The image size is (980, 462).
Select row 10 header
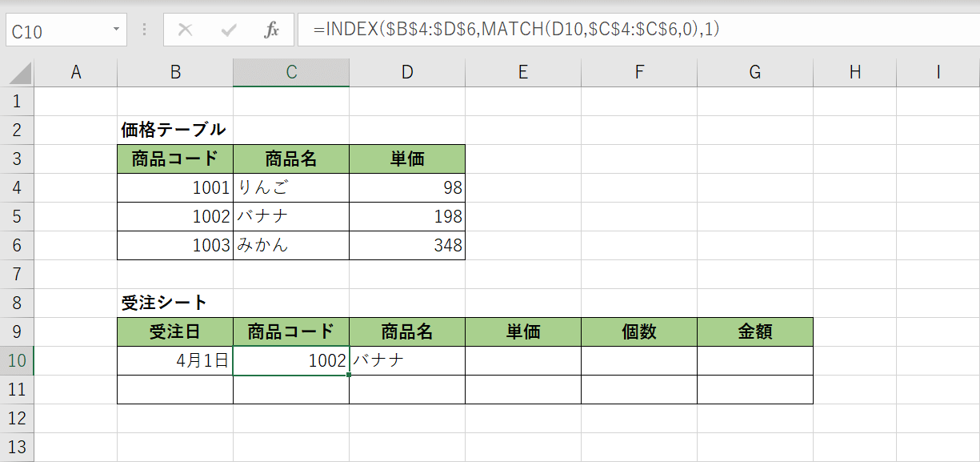click(x=17, y=360)
